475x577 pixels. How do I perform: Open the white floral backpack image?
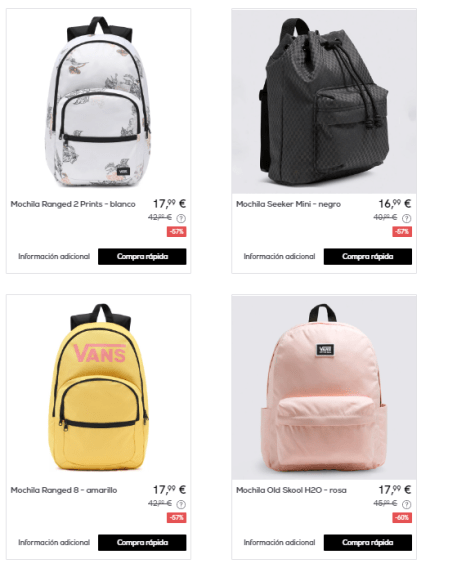pos(98,101)
